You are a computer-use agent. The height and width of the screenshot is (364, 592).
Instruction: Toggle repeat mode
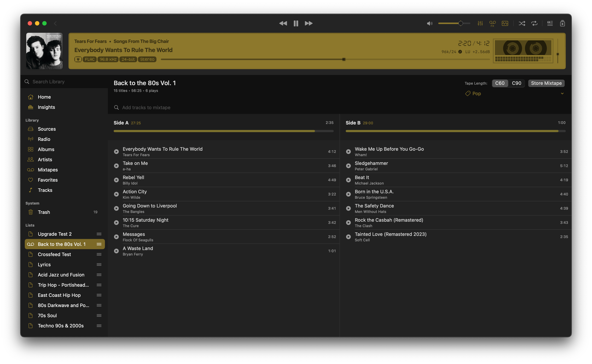[x=534, y=23]
